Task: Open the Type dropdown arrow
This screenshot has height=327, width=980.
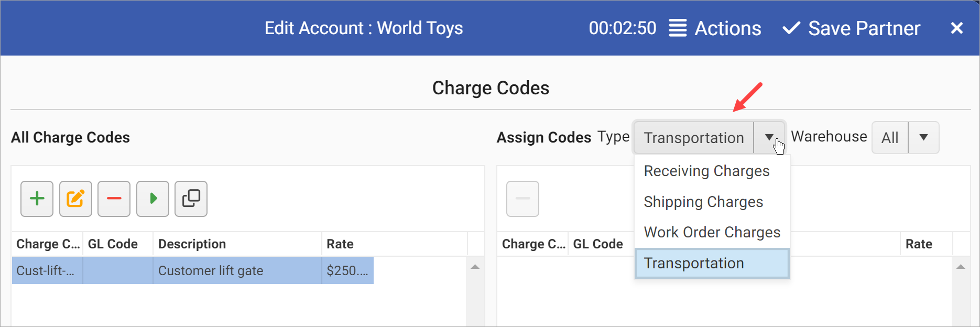Action: click(x=769, y=137)
